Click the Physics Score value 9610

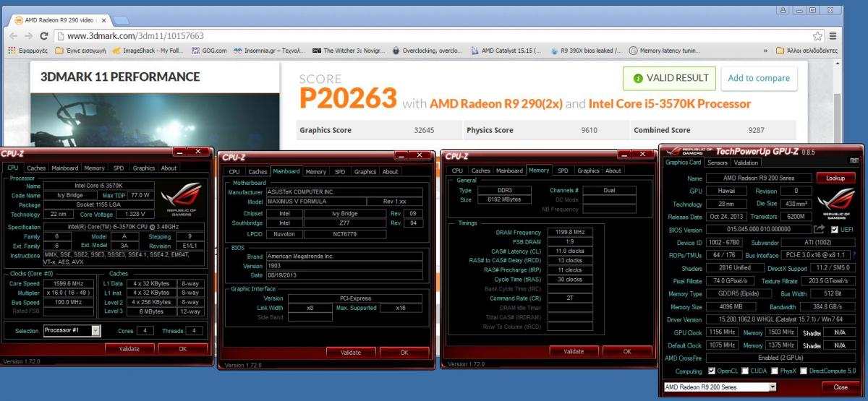pos(589,130)
